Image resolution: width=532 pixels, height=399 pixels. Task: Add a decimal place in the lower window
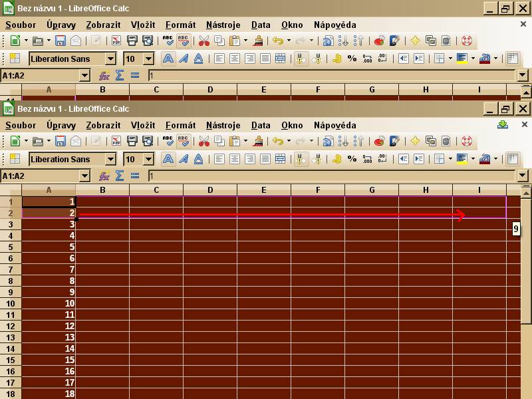[x=367, y=159]
